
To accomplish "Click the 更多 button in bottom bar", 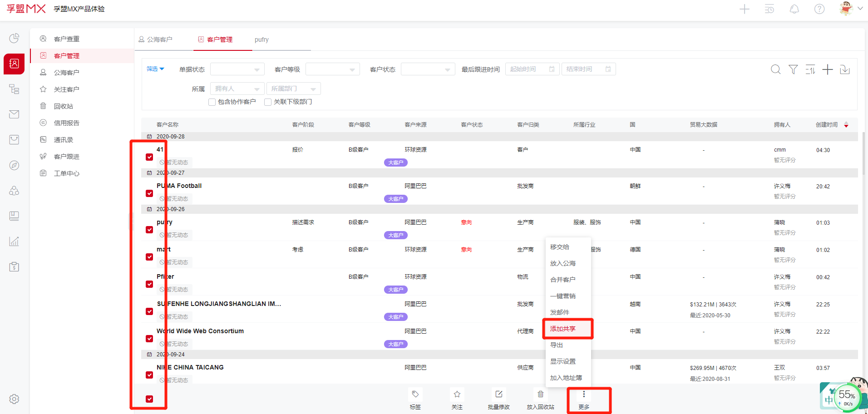I will [584, 399].
